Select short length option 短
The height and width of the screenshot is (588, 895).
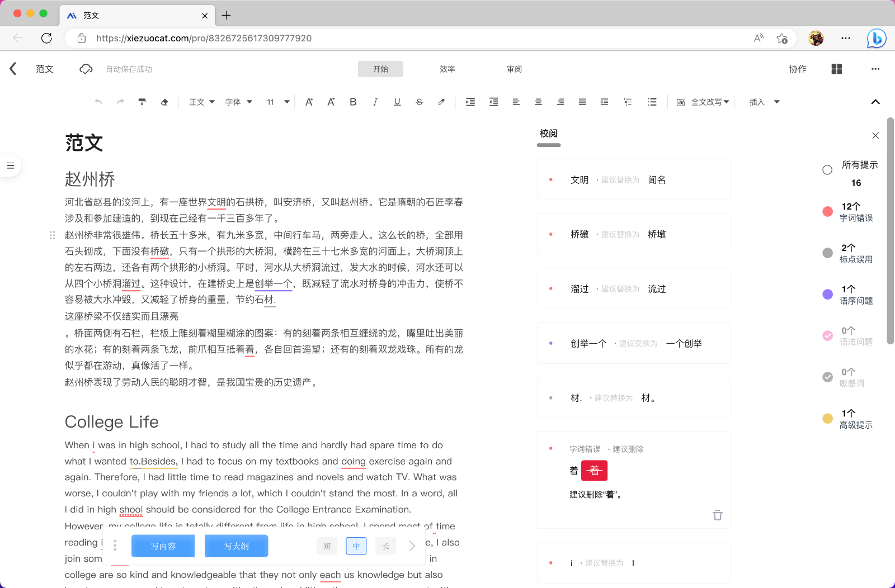click(x=327, y=546)
